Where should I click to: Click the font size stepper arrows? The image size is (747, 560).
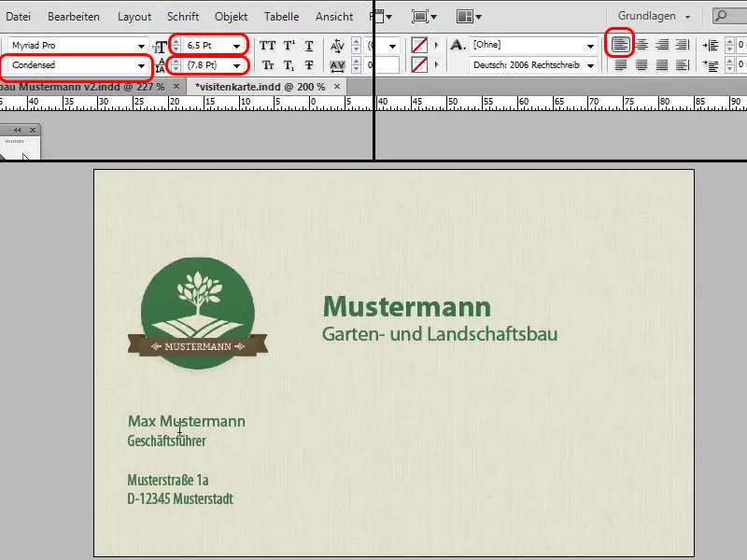tap(176, 46)
